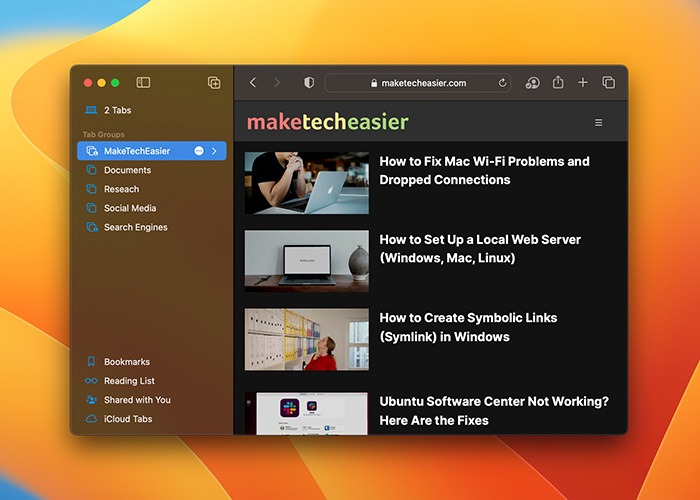Show the tab overview
Image resolution: width=700 pixels, height=500 pixels.
point(608,83)
